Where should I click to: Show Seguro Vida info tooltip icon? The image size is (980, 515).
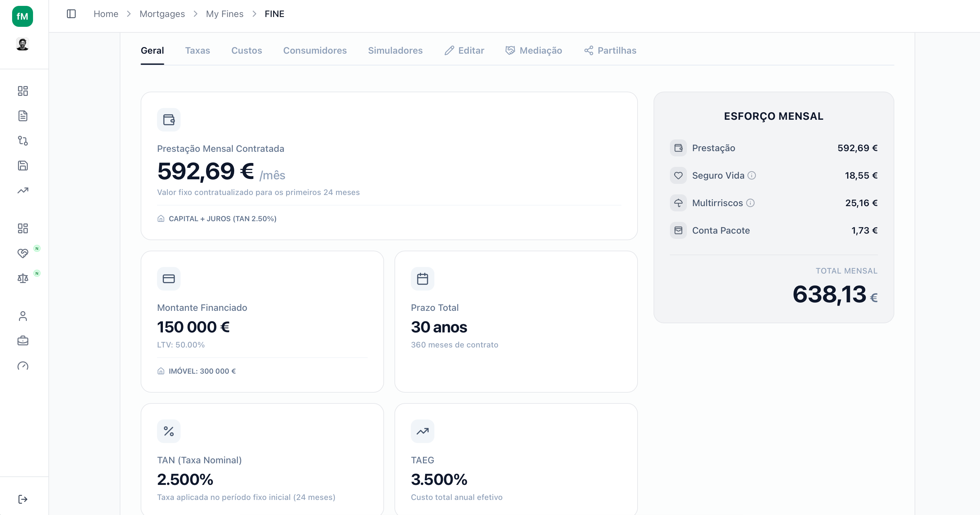coord(751,175)
